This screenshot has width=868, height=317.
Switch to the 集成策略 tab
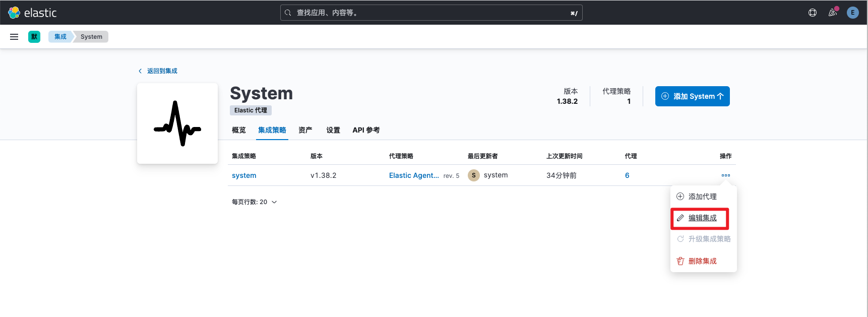pyautogui.click(x=272, y=130)
